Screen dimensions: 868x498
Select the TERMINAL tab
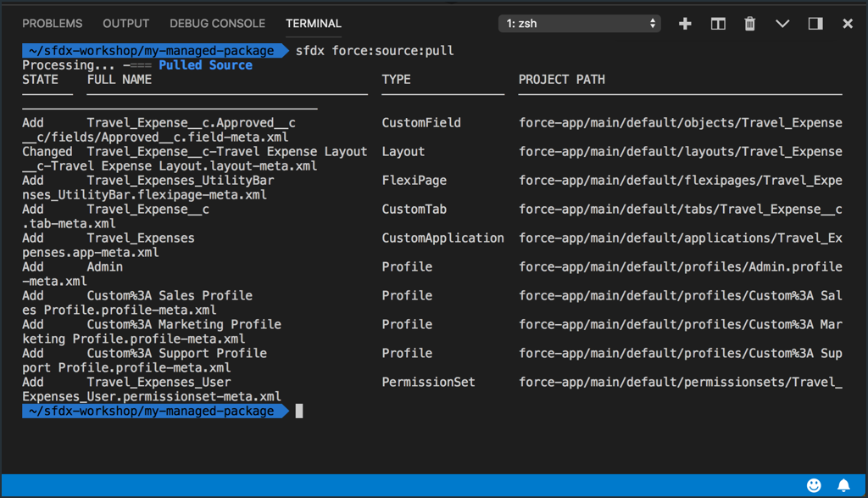click(x=314, y=24)
